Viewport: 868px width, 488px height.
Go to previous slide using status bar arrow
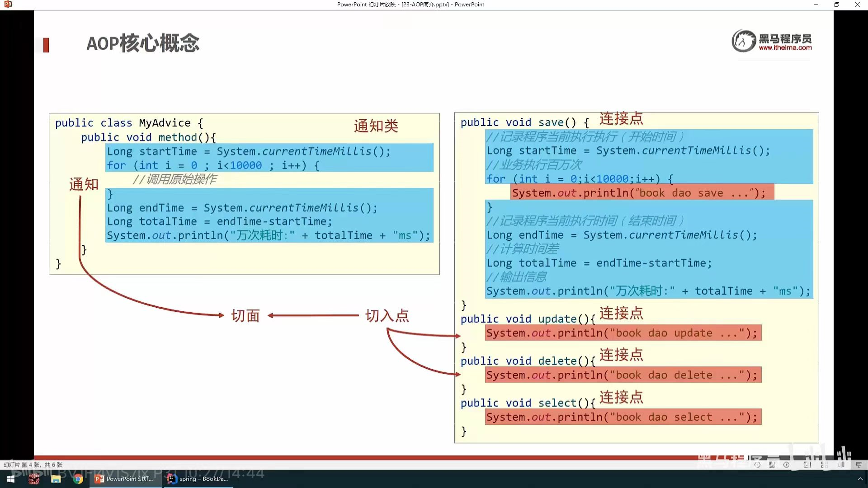[x=757, y=465]
